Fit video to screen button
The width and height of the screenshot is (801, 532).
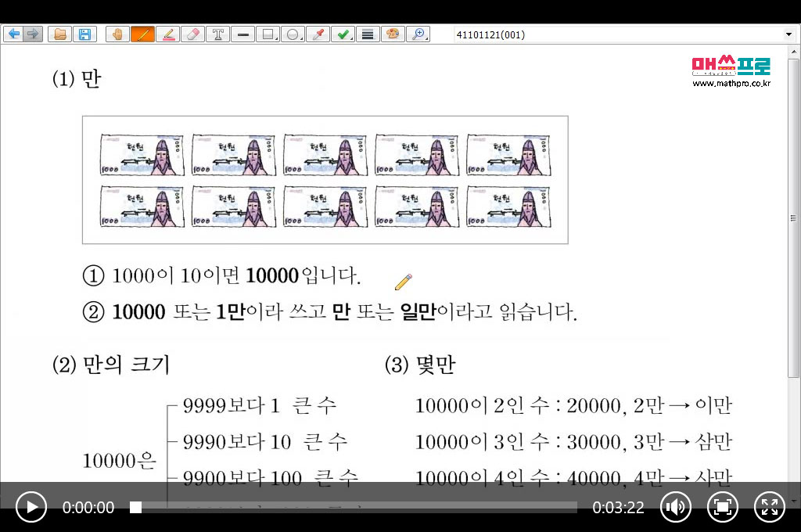722,507
